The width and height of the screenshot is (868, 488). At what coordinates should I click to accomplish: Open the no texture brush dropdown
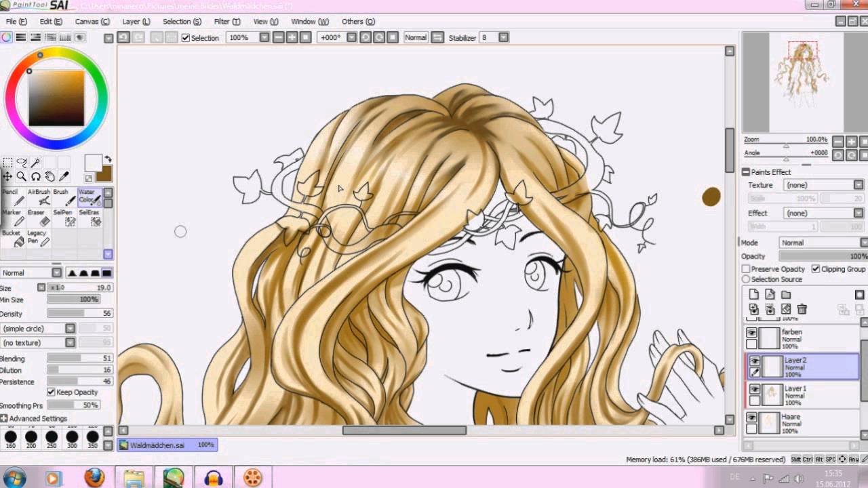tap(70, 343)
